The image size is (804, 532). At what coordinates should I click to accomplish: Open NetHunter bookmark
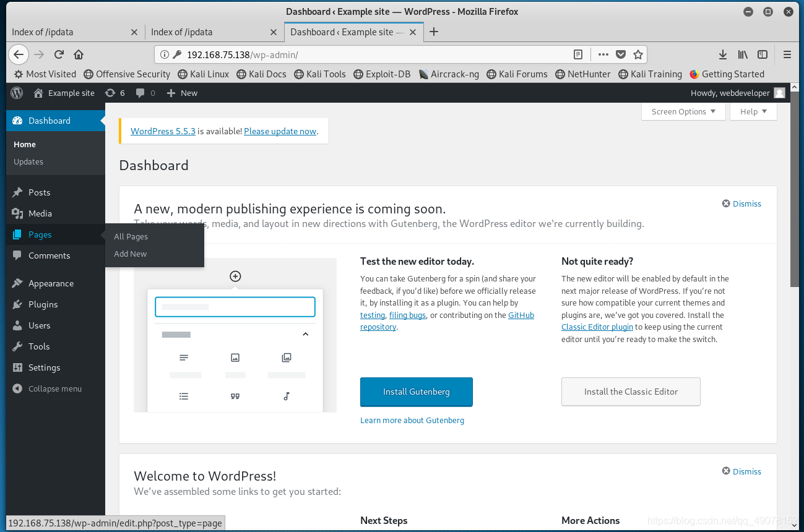[x=583, y=74]
